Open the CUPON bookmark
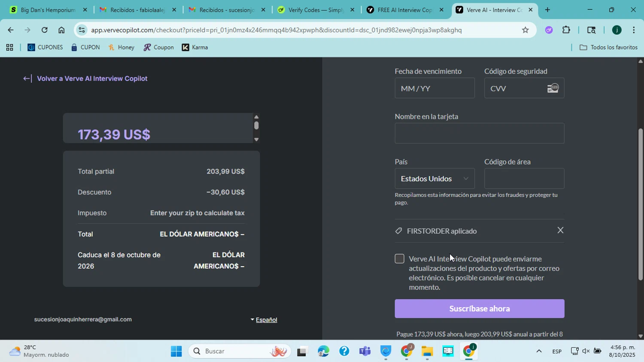 pos(85,48)
